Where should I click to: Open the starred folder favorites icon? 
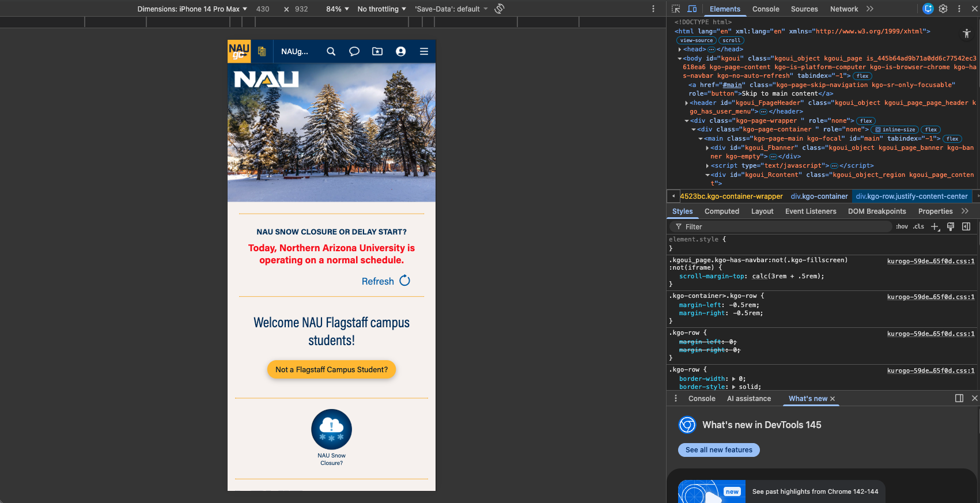pos(377,51)
